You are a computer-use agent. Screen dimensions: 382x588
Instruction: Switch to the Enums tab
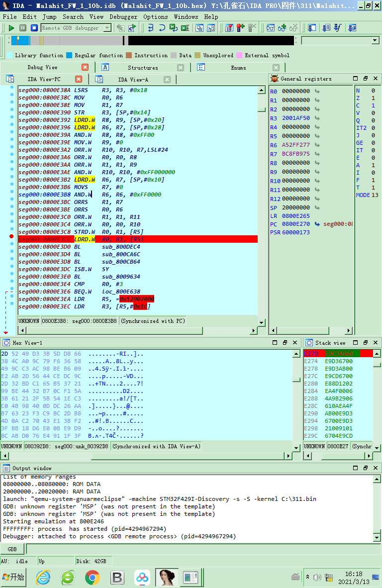click(238, 68)
